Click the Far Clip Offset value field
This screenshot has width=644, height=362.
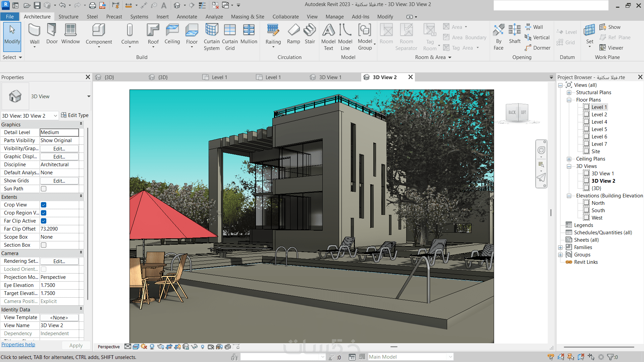[x=59, y=229]
